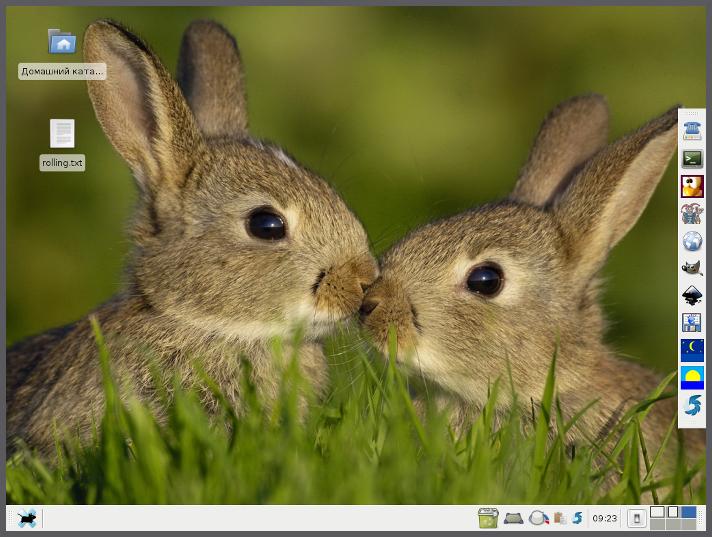Open the floppy disk save manager icon
The image size is (712, 537).
[x=691, y=322]
